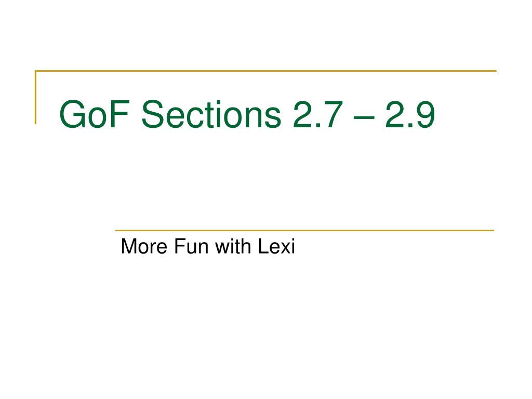The width and height of the screenshot is (532, 399).
Task: Click the word 'Sections' in the title
Action: (211, 114)
